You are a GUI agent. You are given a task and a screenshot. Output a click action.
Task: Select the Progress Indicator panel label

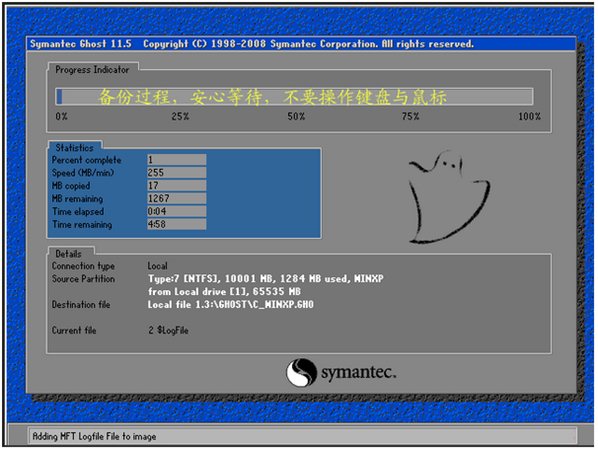[x=92, y=70]
